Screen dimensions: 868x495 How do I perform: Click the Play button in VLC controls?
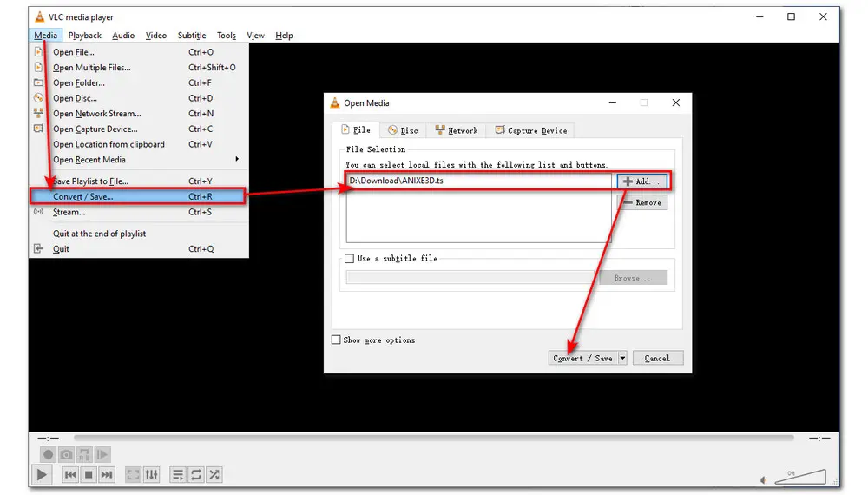42,474
